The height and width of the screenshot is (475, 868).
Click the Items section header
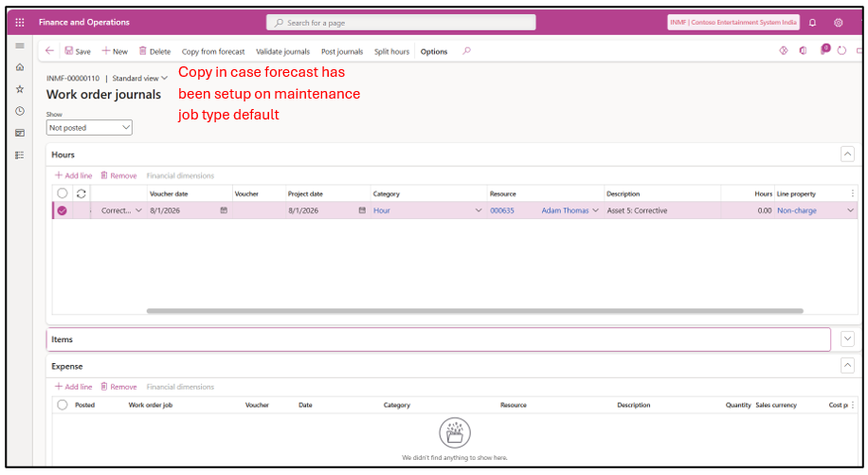[x=439, y=339]
